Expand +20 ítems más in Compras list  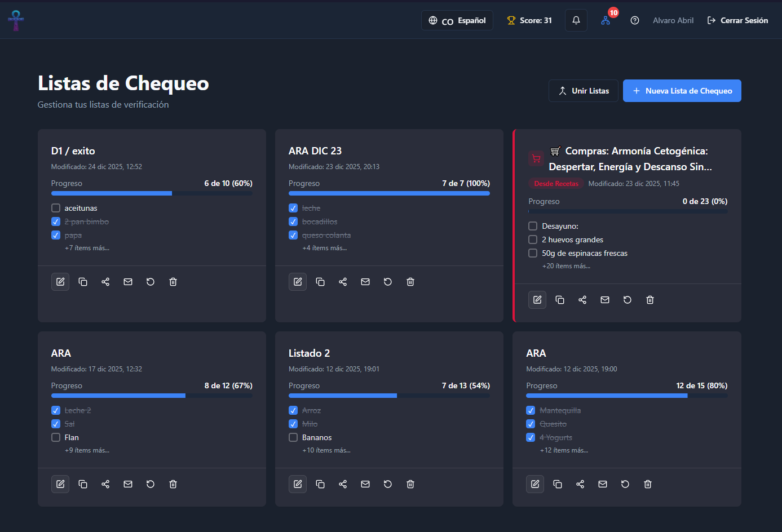[x=566, y=266]
